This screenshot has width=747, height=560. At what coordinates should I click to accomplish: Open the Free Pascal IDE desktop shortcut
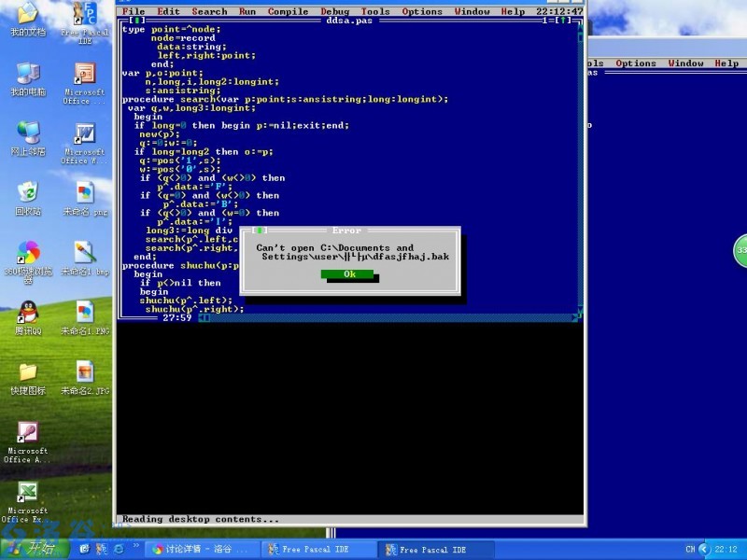coord(84,19)
